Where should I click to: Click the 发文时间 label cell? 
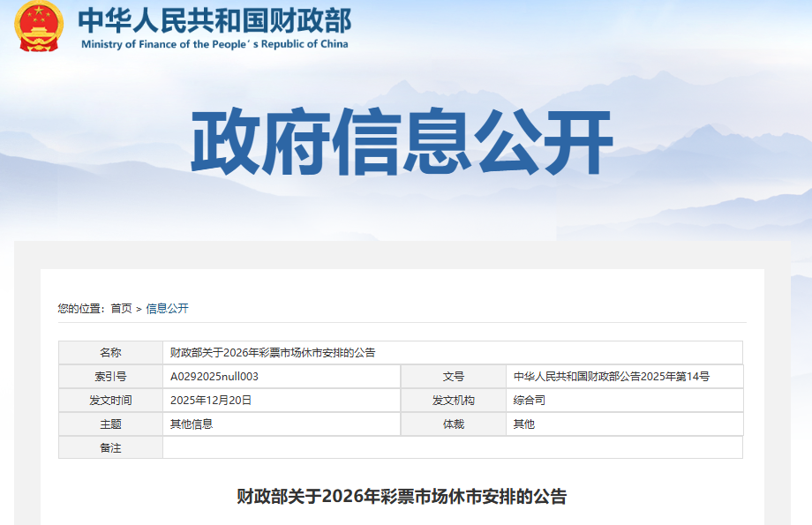point(110,400)
